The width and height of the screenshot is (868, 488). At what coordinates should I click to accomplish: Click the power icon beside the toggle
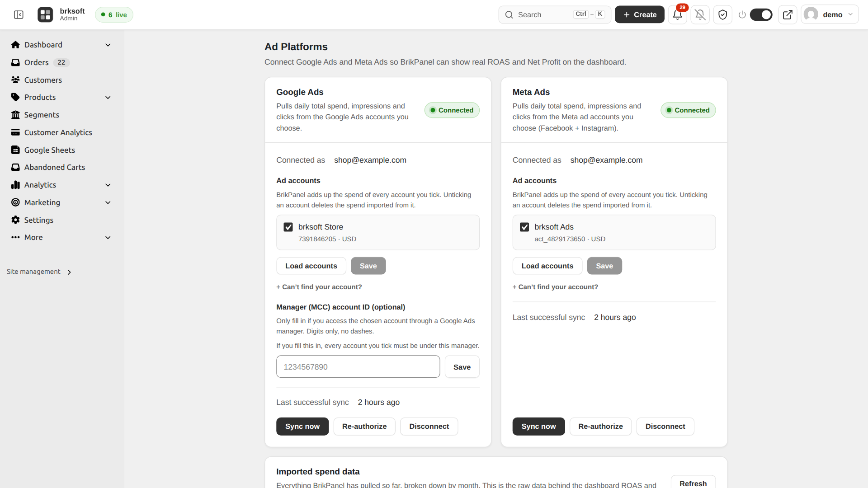click(742, 15)
